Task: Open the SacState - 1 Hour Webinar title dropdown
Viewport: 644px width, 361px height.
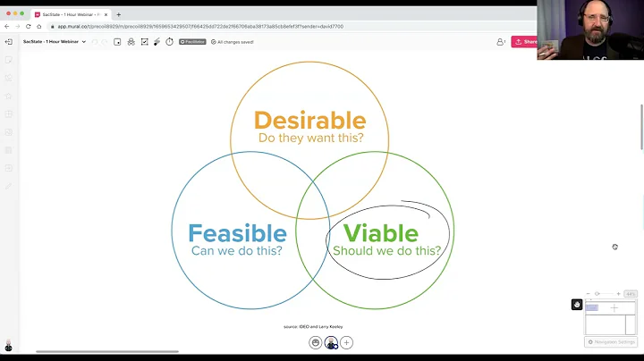Action: click(x=55, y=42)
